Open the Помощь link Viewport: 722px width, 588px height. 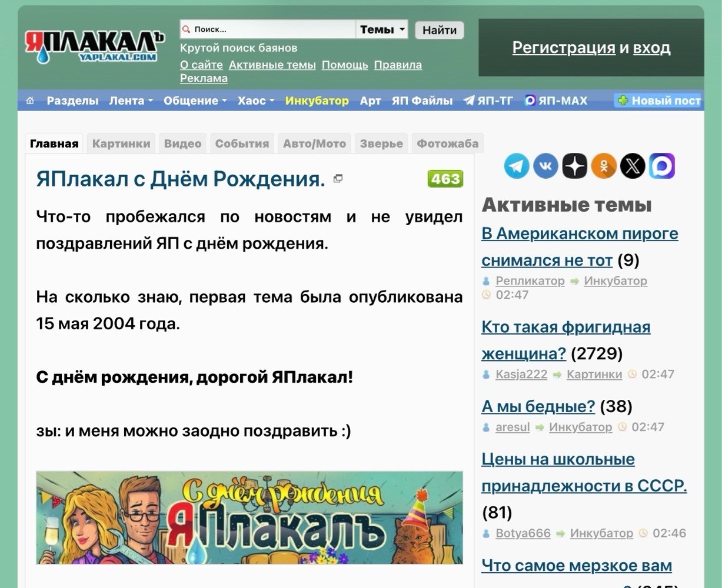[345, 65]
